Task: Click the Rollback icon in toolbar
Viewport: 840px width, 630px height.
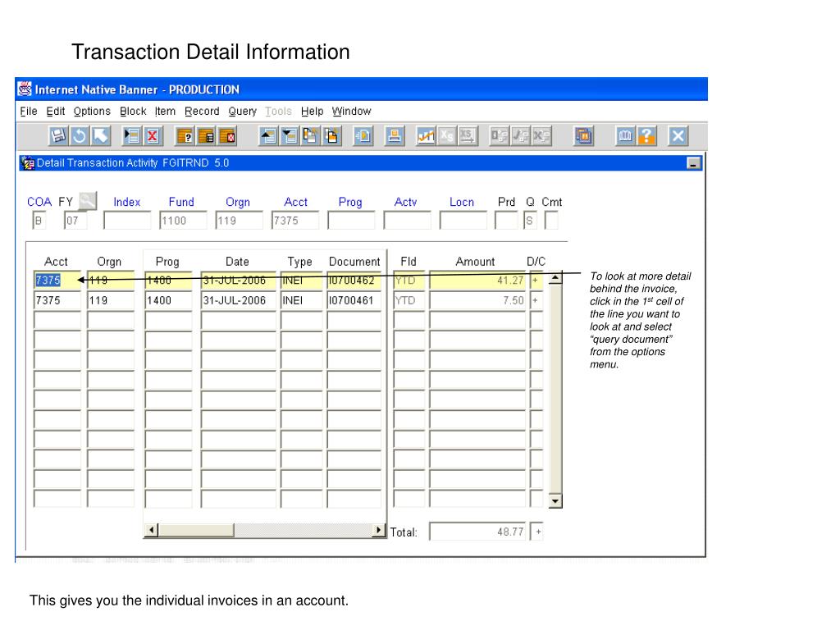Action: (x=79, y=135)
